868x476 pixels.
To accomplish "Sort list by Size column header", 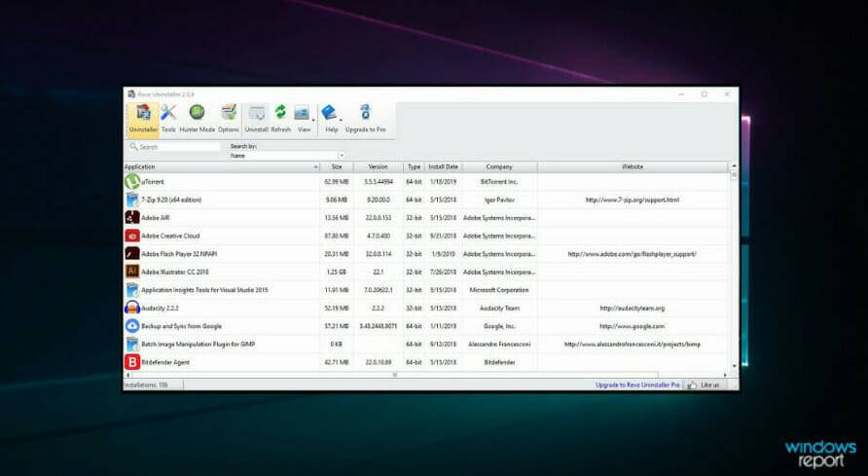I will pyautogui.click(x=335, y=166).
